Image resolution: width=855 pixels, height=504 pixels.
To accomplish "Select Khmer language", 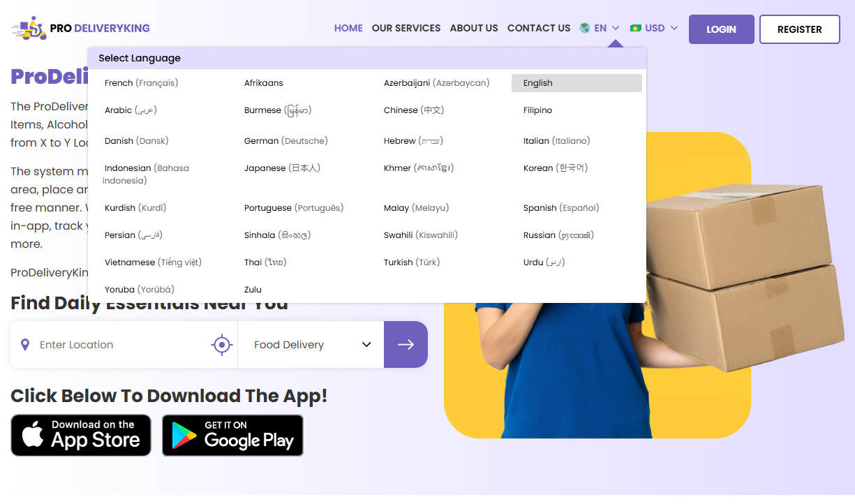I will tap(419, 168).
